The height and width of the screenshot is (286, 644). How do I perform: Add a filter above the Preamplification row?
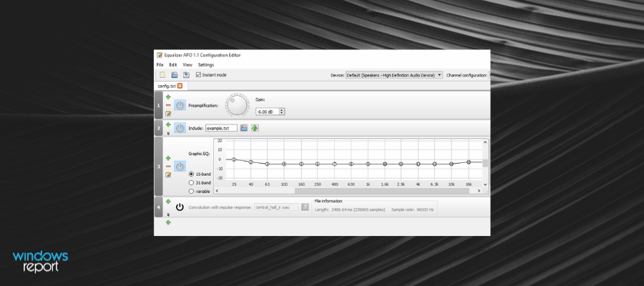pyautogui.click(x=168, y=97)
